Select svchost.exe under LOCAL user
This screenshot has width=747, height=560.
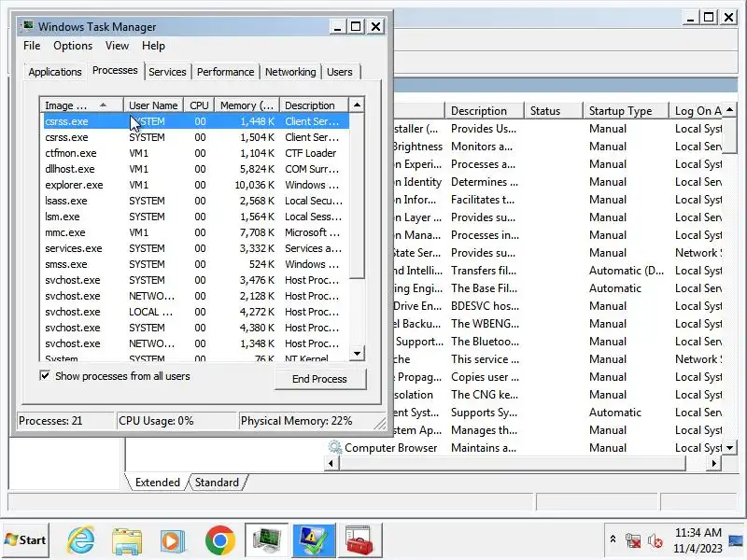point(196,312)
